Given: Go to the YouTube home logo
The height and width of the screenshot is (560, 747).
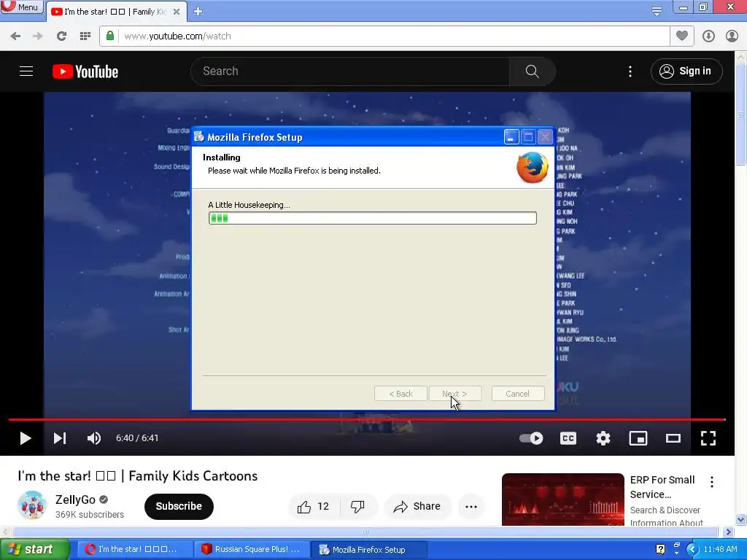Looking at the screenshot, I should point(85,71).
